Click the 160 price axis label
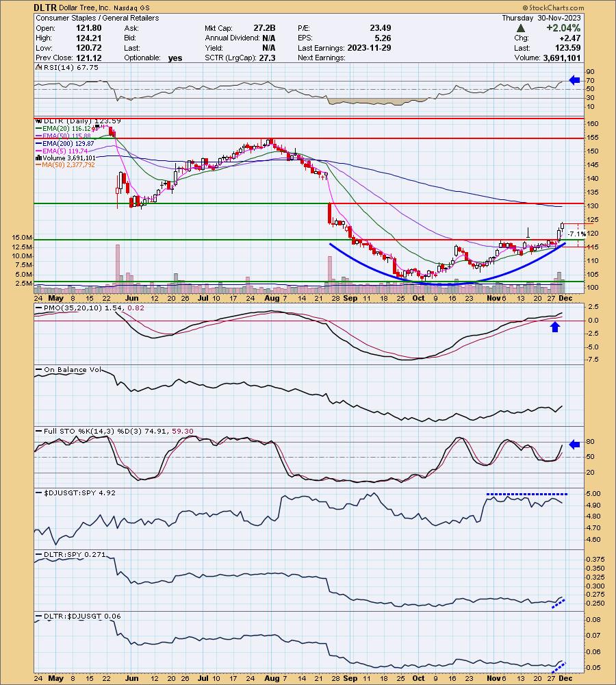The width and height of the screenshot is (616, 685). click(593, 124)
